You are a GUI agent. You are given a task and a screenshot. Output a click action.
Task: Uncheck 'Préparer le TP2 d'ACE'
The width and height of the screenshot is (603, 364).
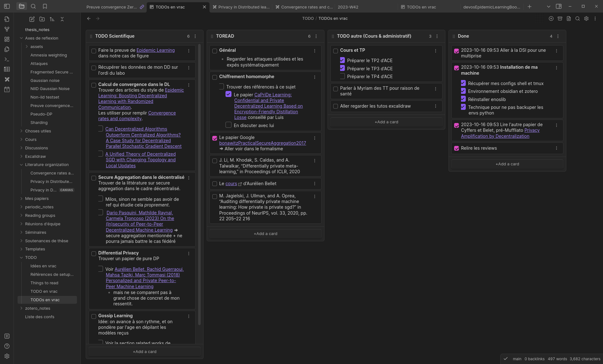coord(342,60)
